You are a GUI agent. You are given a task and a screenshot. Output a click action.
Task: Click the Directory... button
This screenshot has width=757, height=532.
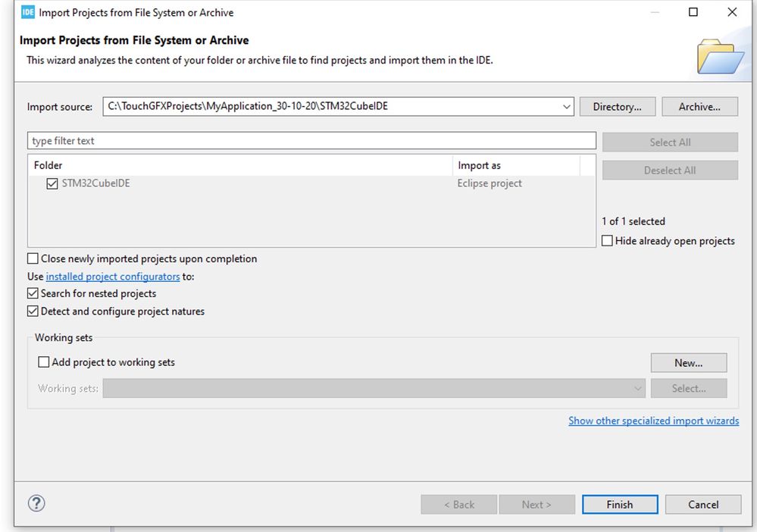coord(618,107)
